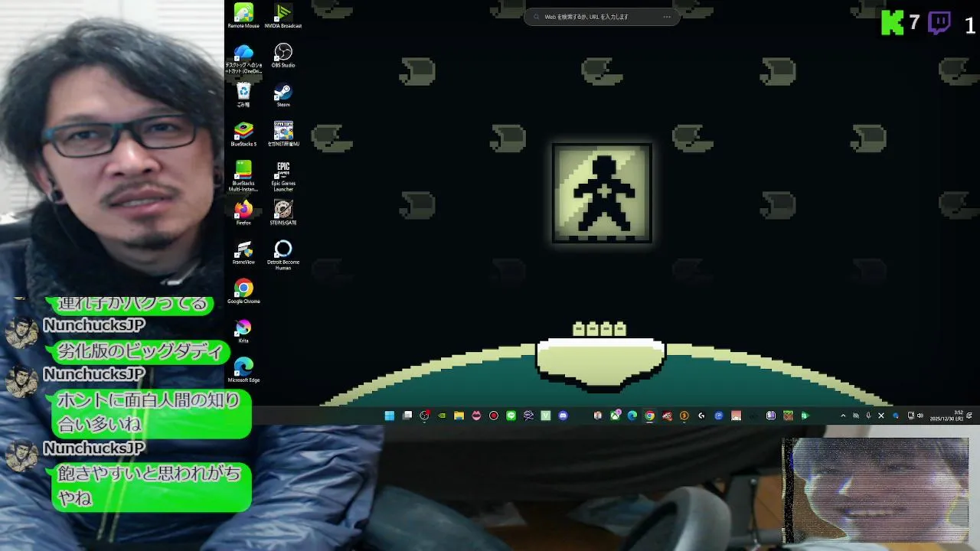
Task: Click the Twitch logo viewer counter
Action: [952, 24]
